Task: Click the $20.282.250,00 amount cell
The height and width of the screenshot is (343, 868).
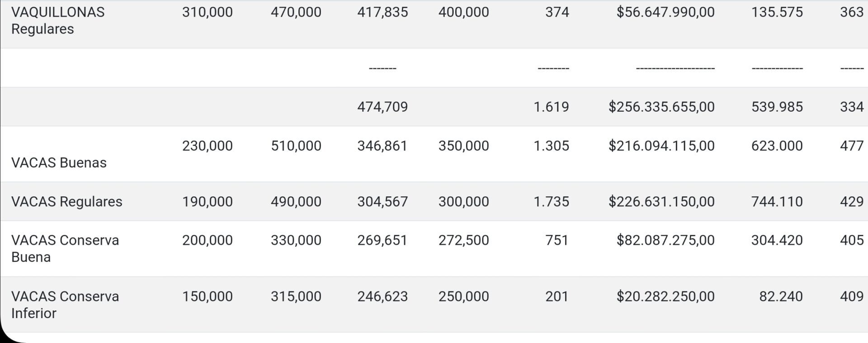Action: (x=665, y=296)
